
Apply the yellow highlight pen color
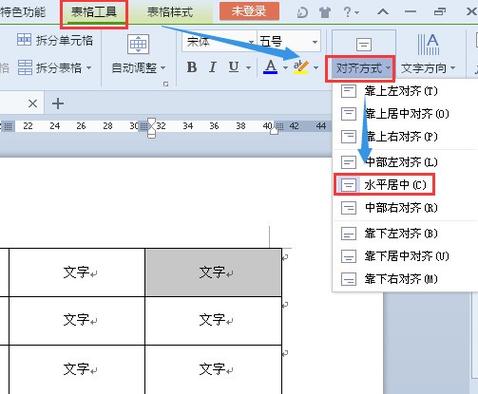point(301,67)
